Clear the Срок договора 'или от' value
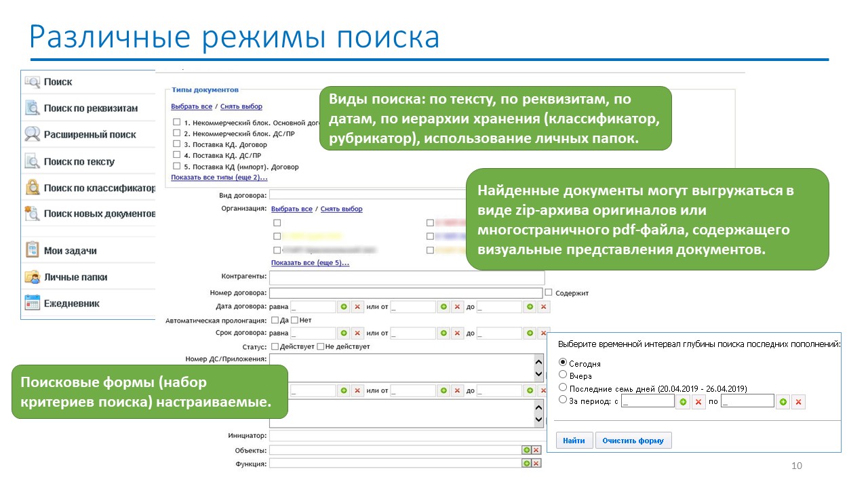Screen dimensions: 868x488 click(x=457, y=333)
